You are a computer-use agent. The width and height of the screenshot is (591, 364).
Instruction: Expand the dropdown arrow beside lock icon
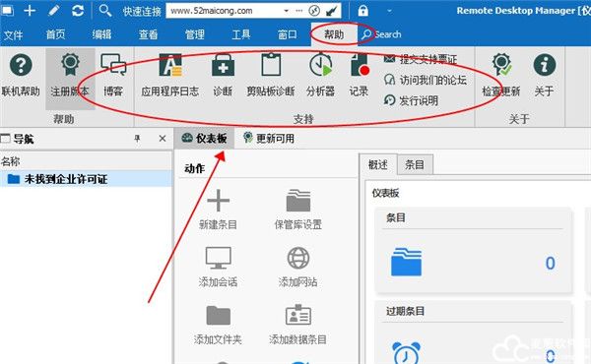pos(389,11)
